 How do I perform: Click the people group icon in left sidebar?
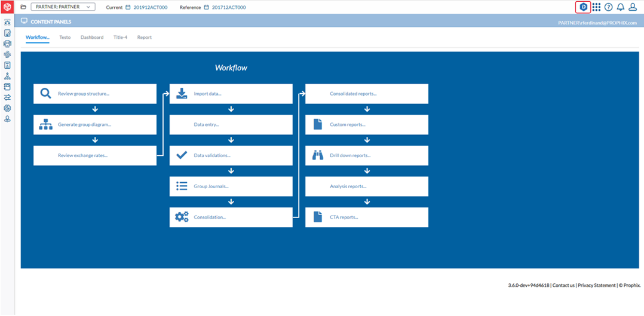[7, 22]
